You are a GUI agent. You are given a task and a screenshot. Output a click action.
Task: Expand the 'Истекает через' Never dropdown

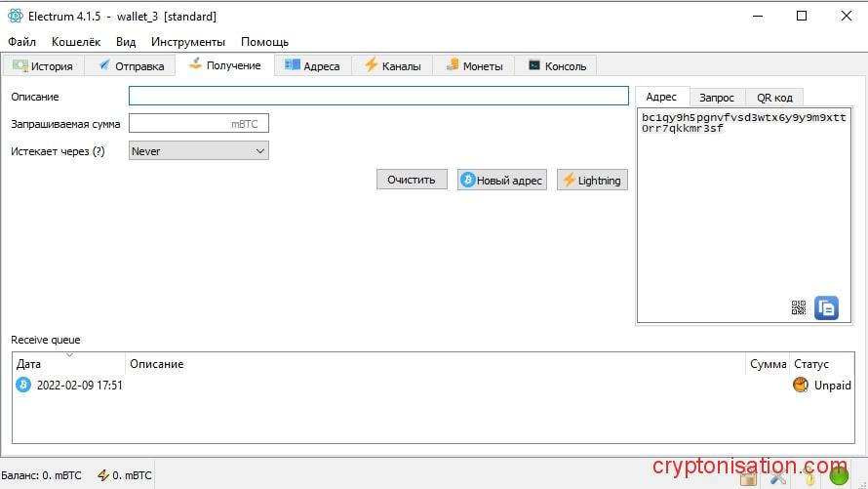pyautogui.click(x=198, y=151)
